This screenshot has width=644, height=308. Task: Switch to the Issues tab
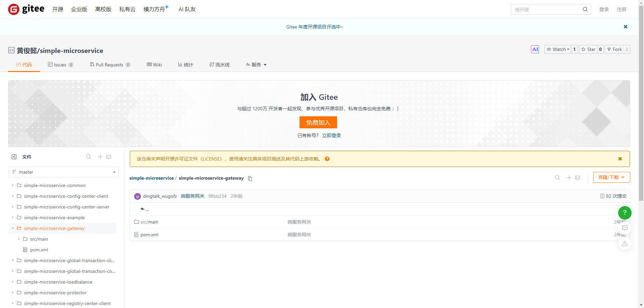(x=60, y=65)
